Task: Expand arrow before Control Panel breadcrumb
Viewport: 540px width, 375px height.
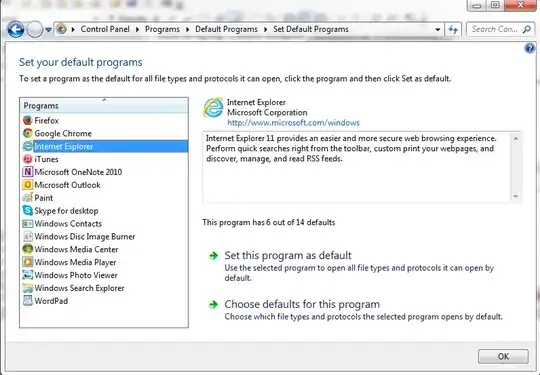Action: coord(73,30)
